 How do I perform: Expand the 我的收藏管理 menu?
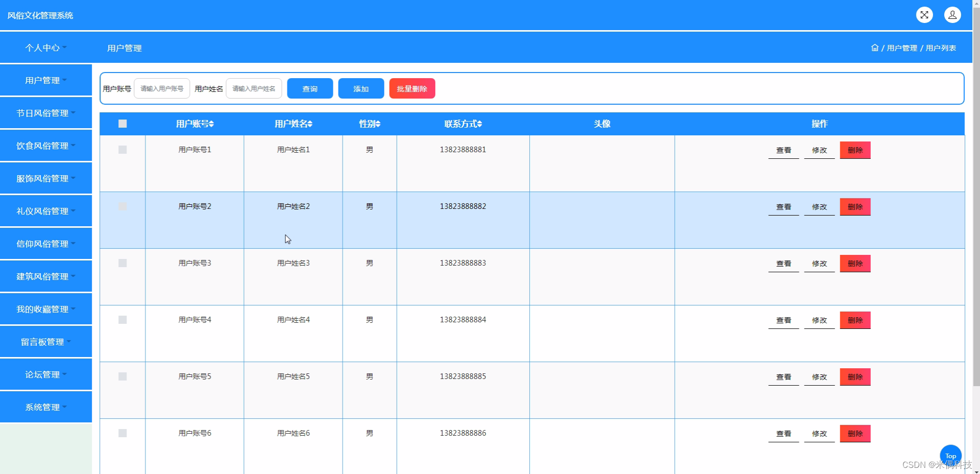tap(46, 309)
